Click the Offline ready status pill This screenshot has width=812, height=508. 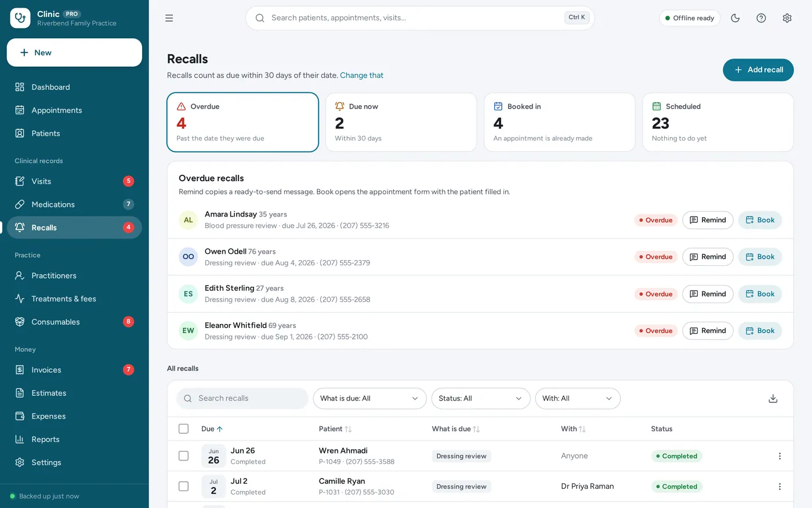(690, 18)
